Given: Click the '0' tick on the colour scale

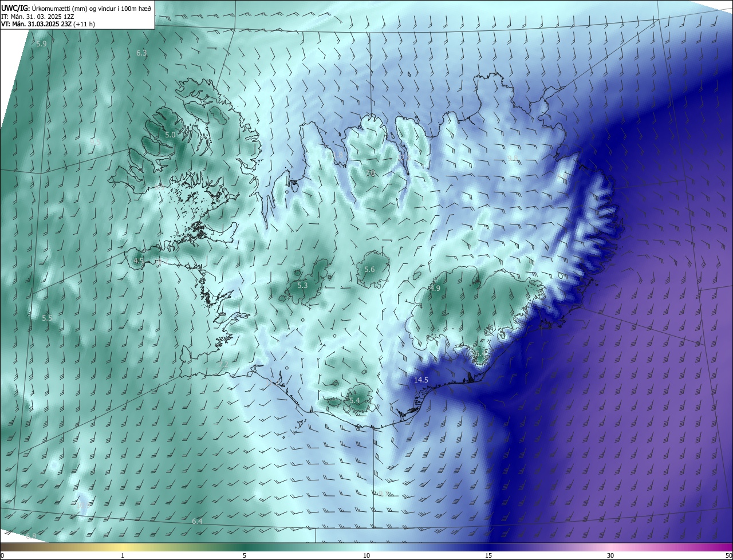Looking at the screenshot, I should (x=2, y=555).
